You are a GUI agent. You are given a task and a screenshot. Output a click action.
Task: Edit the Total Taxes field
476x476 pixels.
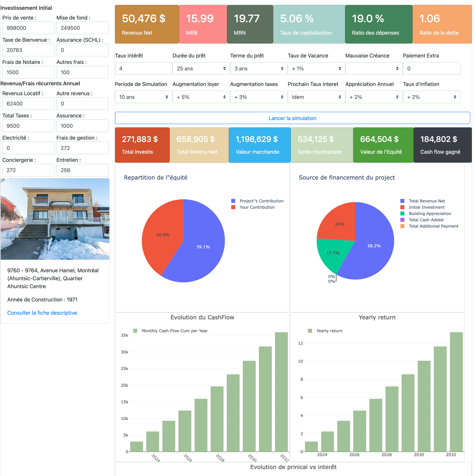(x=28, y=126)
